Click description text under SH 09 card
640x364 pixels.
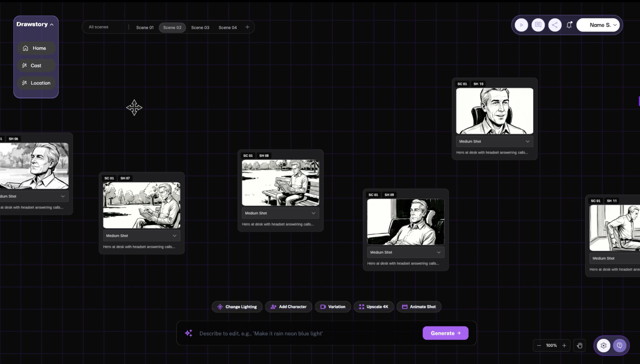(403, 264)
